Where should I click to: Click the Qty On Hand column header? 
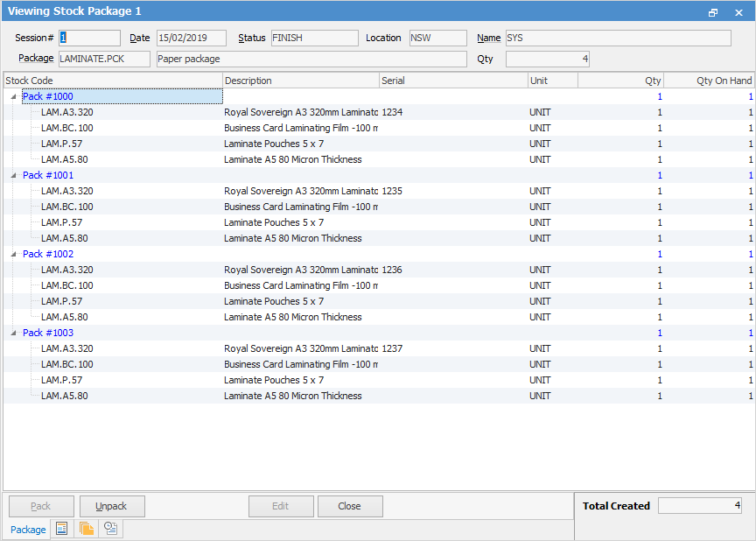[x=709, y=81]
